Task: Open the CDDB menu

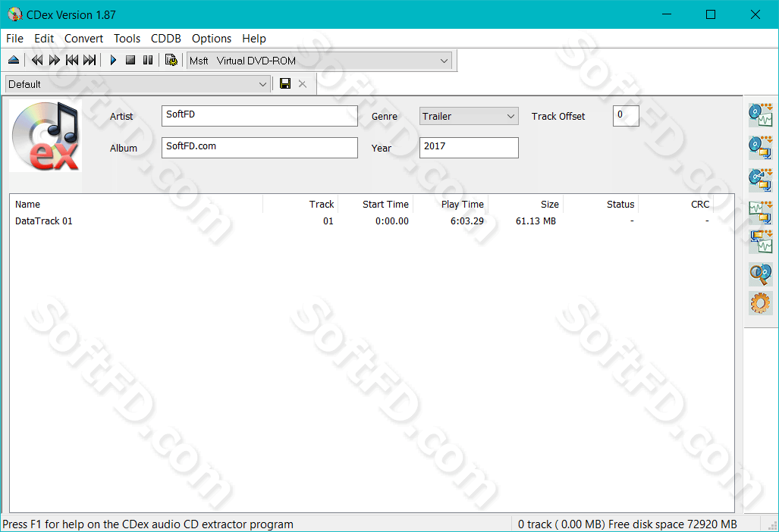Action: [166, 39]
